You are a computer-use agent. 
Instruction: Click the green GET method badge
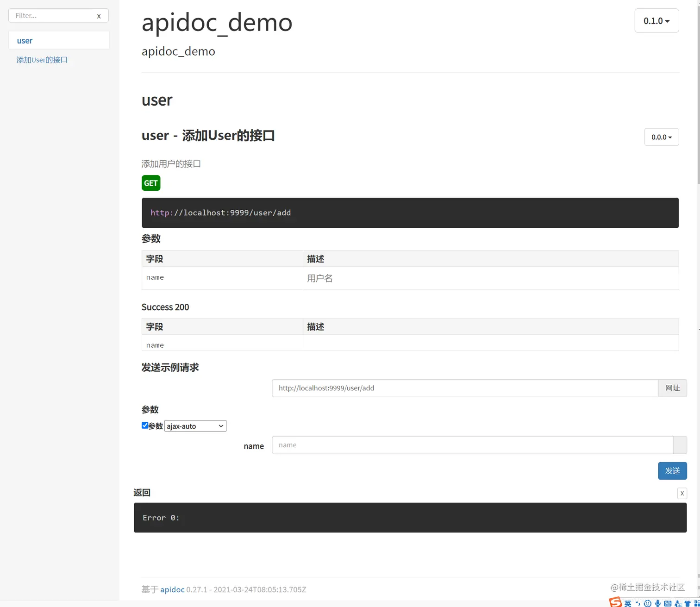click(151, 183)
